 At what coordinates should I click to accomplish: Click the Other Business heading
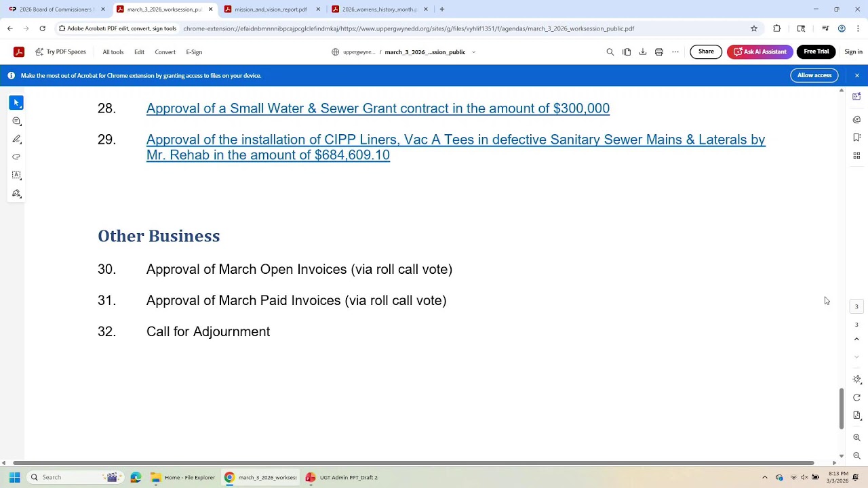coord(159,236)
